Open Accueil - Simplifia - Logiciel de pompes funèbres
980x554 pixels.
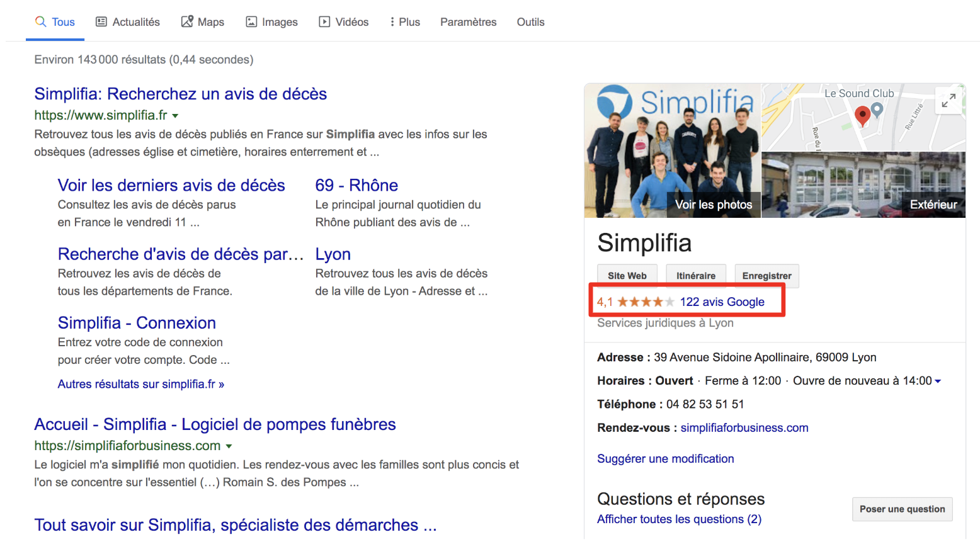click(215, 424)
